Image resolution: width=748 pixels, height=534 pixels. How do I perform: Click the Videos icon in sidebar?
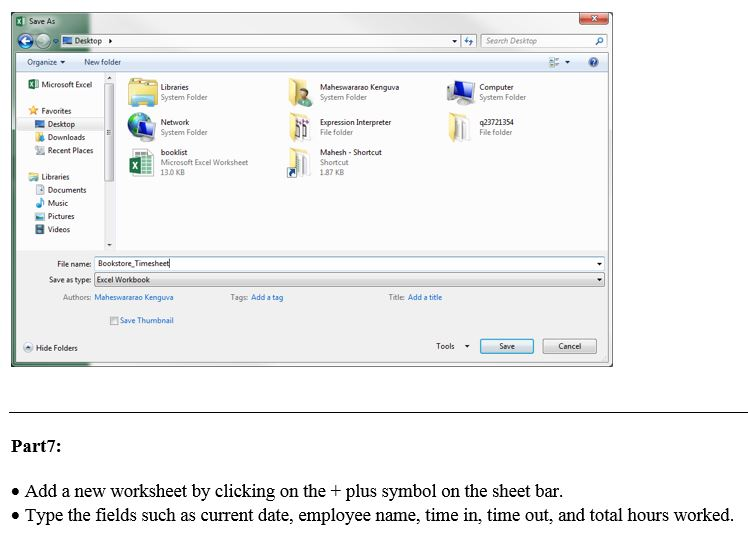[x=40, y=230]
